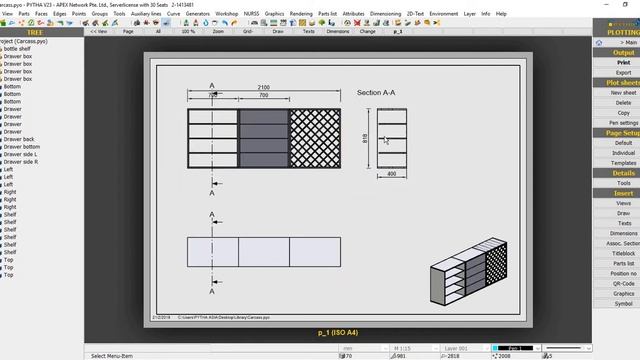640x360 pixels.
Task: Click Assoc. Section button
Action: click(x=623, y=243)
